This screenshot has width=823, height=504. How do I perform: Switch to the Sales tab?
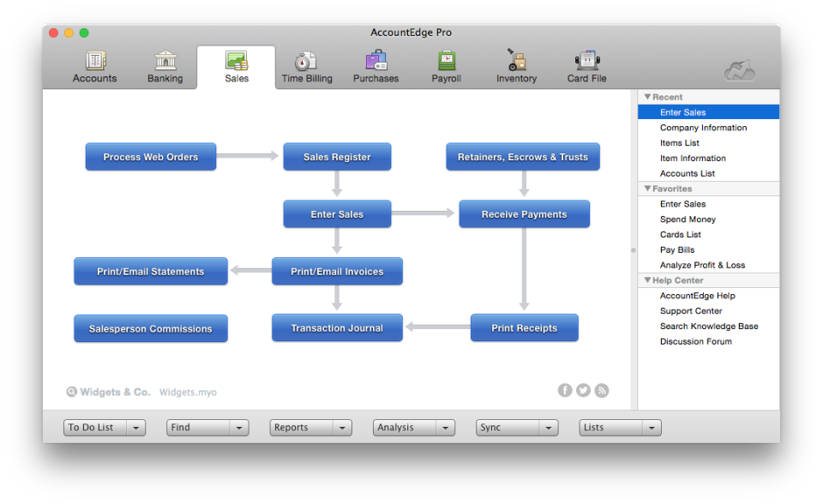pyautogui.click(x=235, y=64)
